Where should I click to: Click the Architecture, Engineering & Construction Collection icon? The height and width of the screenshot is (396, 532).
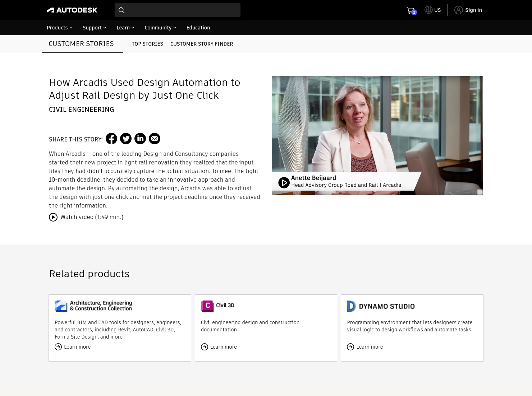click(61, 306)
